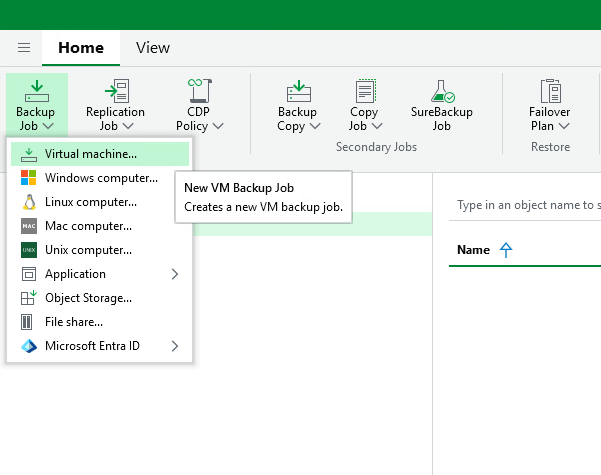Expand the Copy Job dropdown arrow

(377, 126)
